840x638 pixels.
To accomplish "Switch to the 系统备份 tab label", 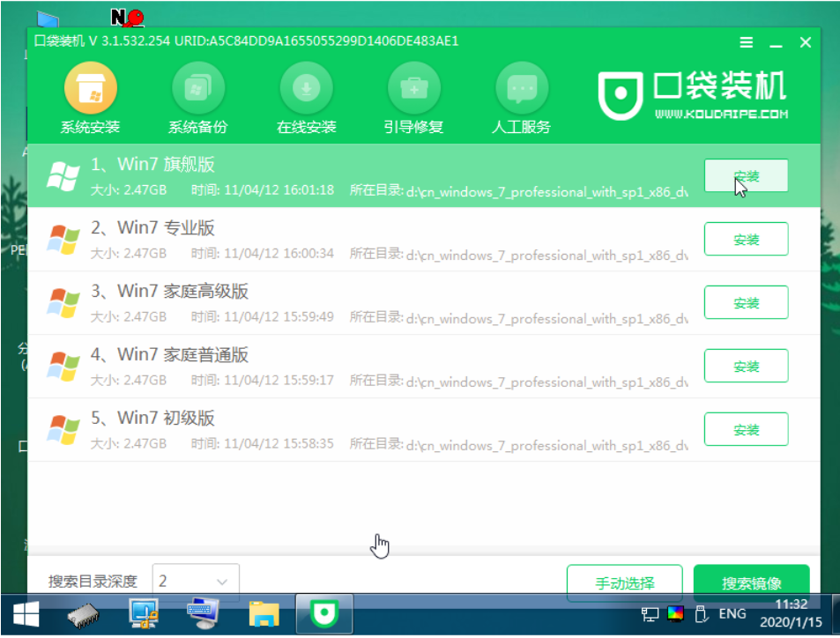I will click(x=198, y=128).
